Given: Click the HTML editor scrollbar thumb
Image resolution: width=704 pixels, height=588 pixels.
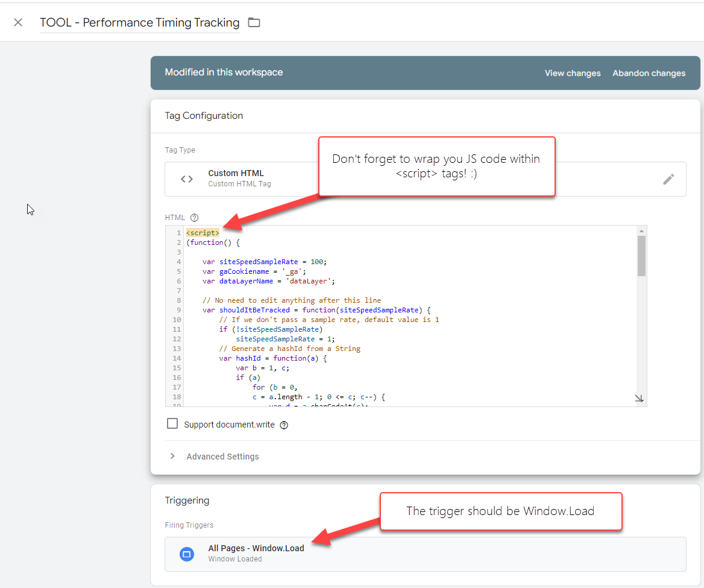Looking at the screenshot, I should point(641,256).
